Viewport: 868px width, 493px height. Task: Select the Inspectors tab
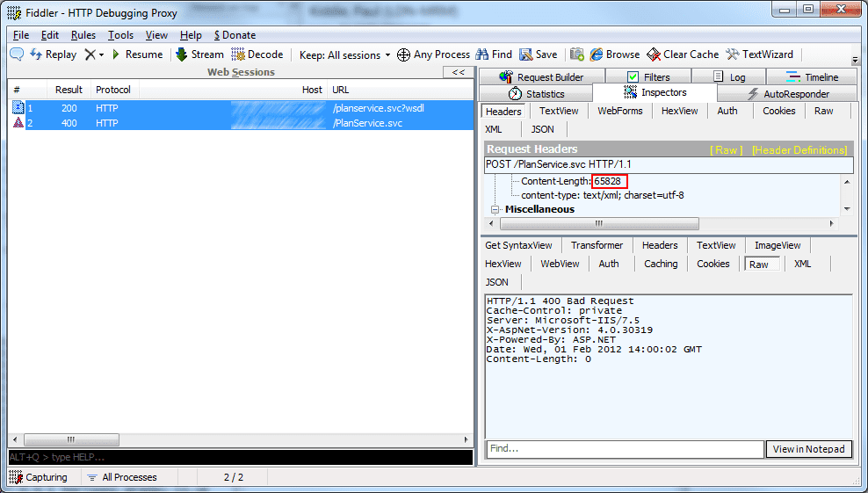655,92
